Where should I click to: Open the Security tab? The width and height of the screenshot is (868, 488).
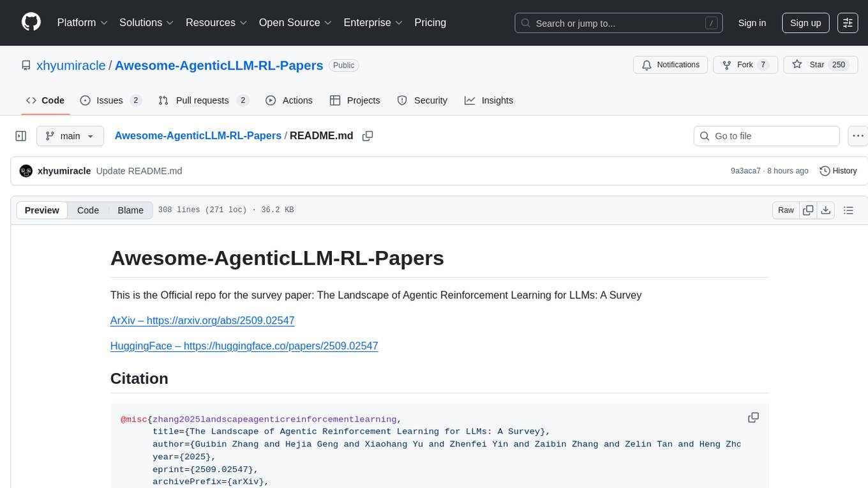[x=422, y=100]
